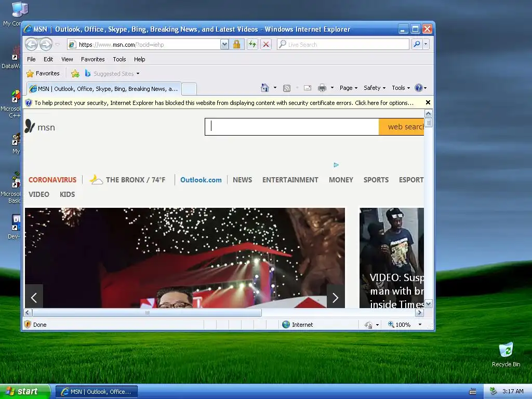Open the ENTERTAINMENT section

[290, 180]
